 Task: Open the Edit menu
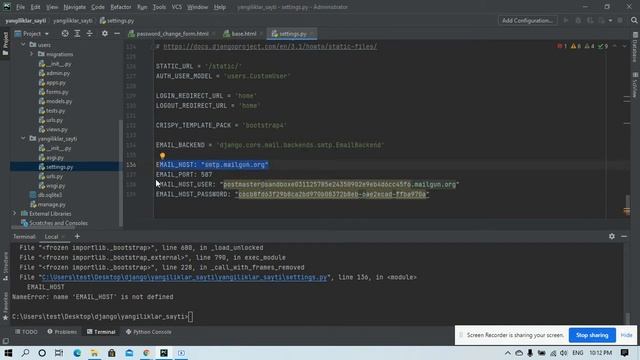(x=35, y=7)
